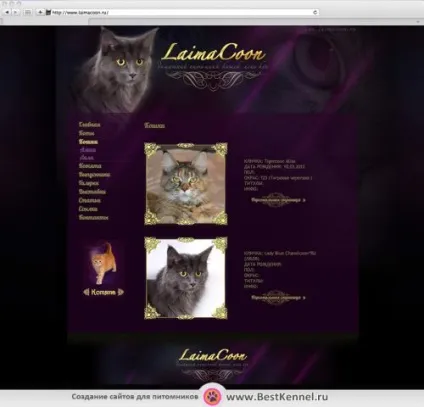The height and width of the screenshot is (407, 424).
Task: Open the Контакты menu item
Action: click(94, 218)
